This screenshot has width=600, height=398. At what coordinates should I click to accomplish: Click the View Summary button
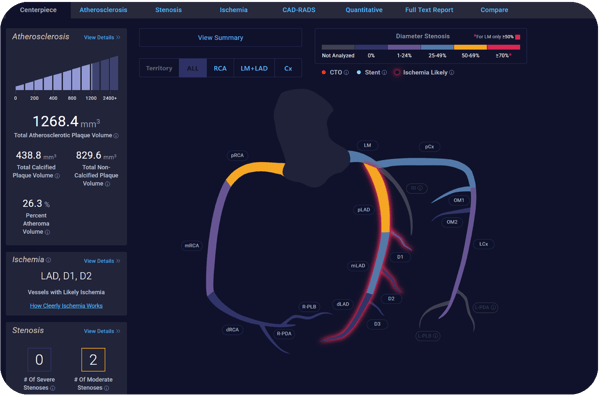tap(220, 38)
